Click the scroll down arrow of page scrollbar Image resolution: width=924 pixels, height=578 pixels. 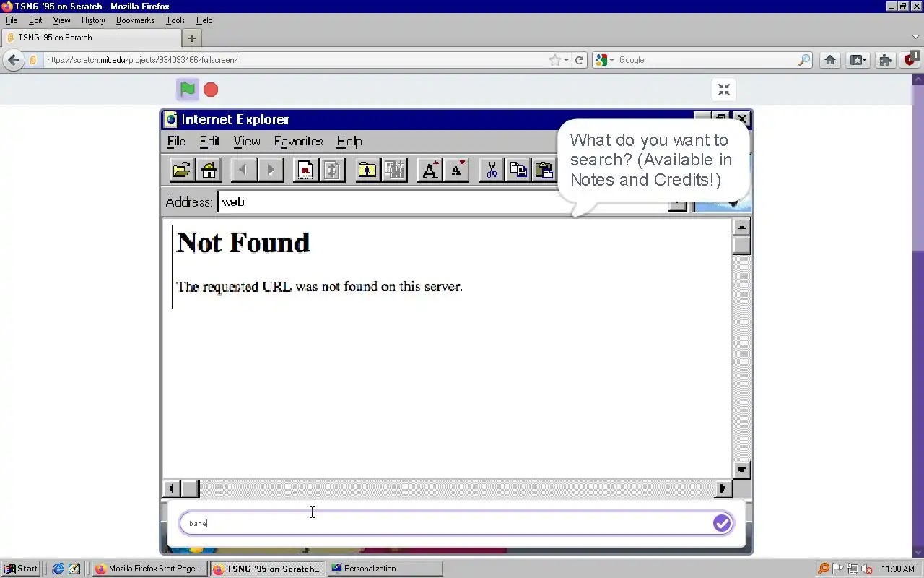pos(741,470)
